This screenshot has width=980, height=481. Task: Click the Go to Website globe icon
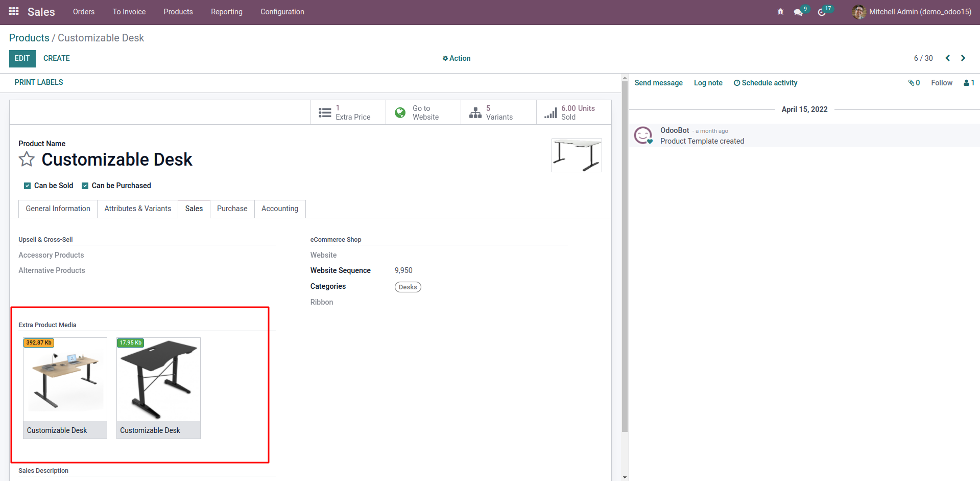(x=400, y=112)
